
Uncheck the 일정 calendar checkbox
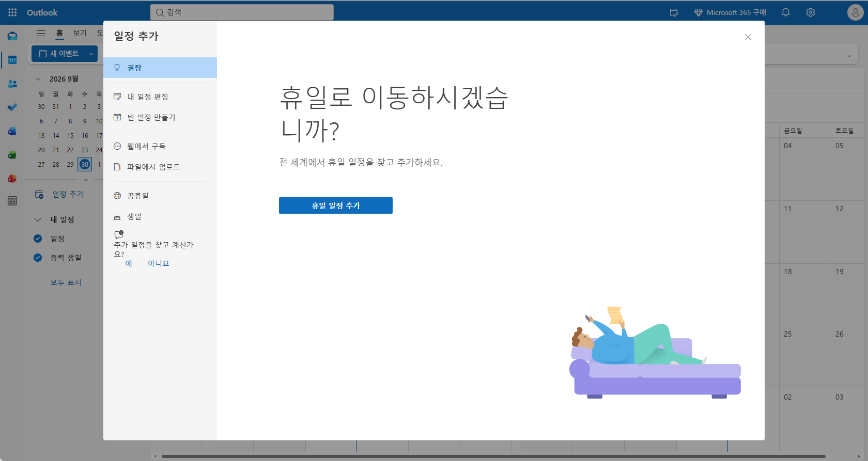pyautogui.click(x=38, y=239)
